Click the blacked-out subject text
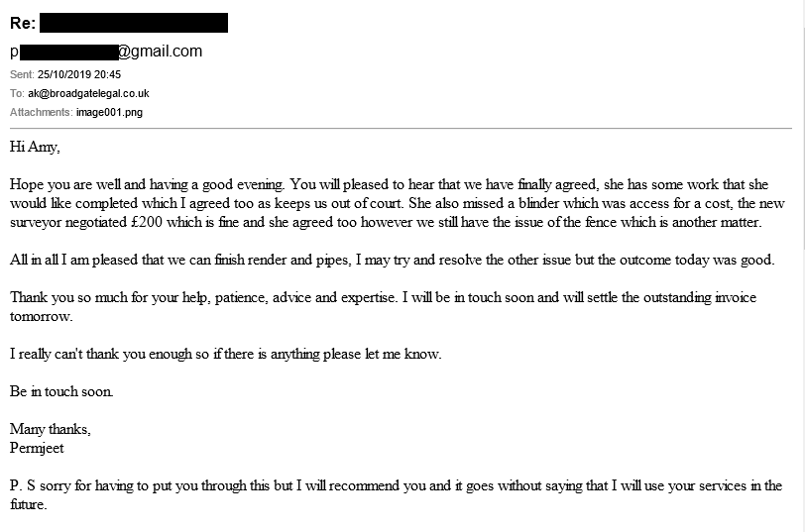 coord(134,23)
